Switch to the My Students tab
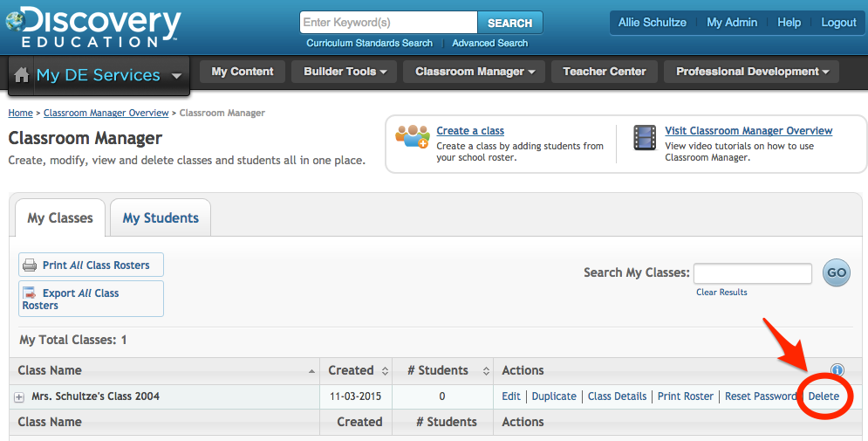 click(x=161, y=217)
